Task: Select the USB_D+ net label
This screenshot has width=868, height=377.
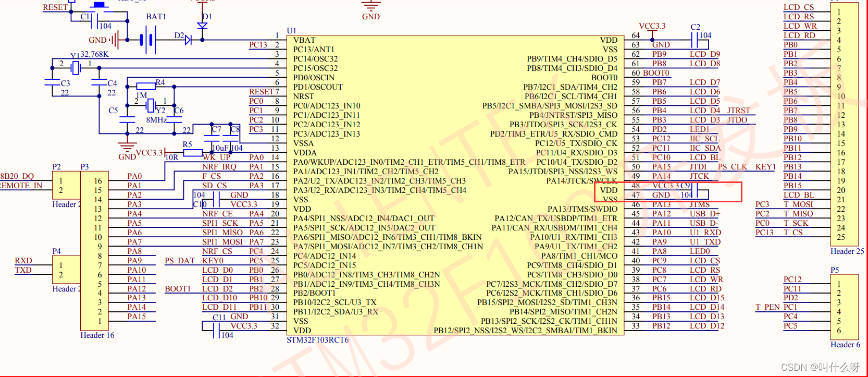Action: (x=705, y=214)
